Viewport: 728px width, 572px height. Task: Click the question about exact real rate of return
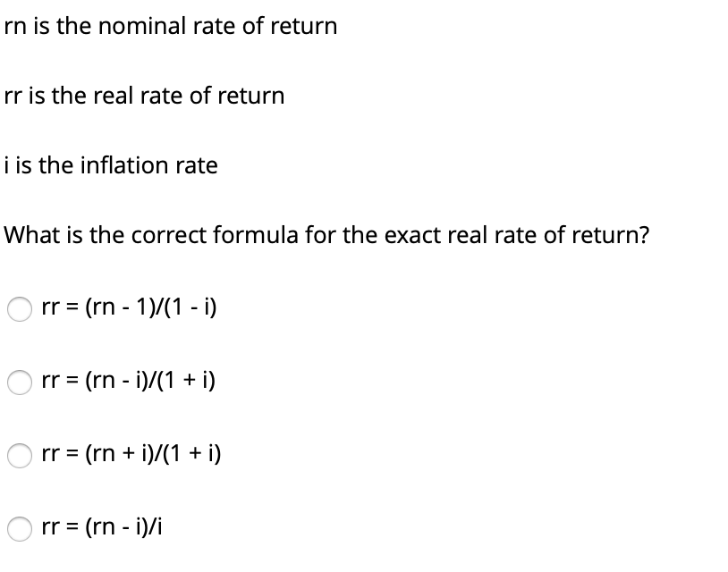(x=326, y=235)
